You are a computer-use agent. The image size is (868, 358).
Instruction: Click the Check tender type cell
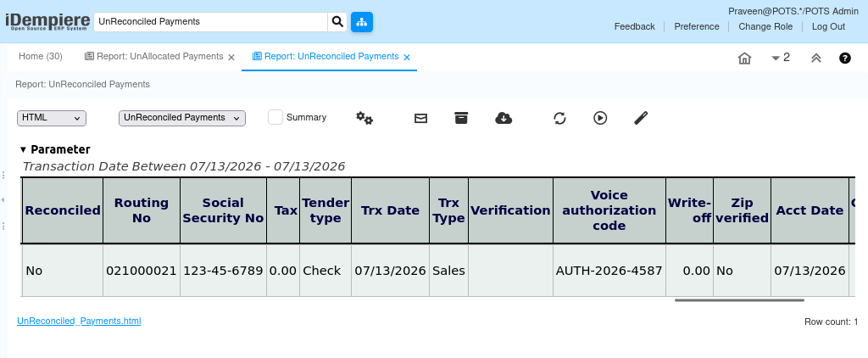click(x=325, y=271)
